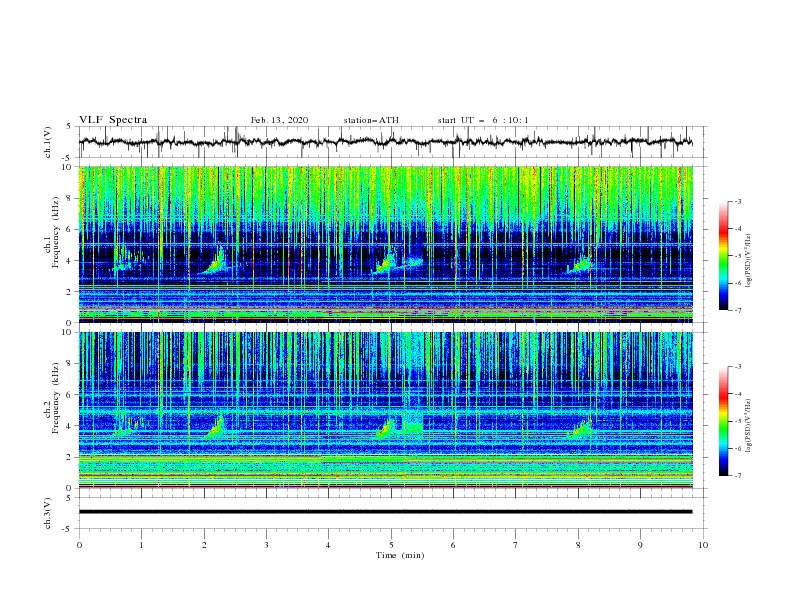Click the time-axis tick label "5"
The width and height of the screenshot is (792, 612).
[391, 545]
